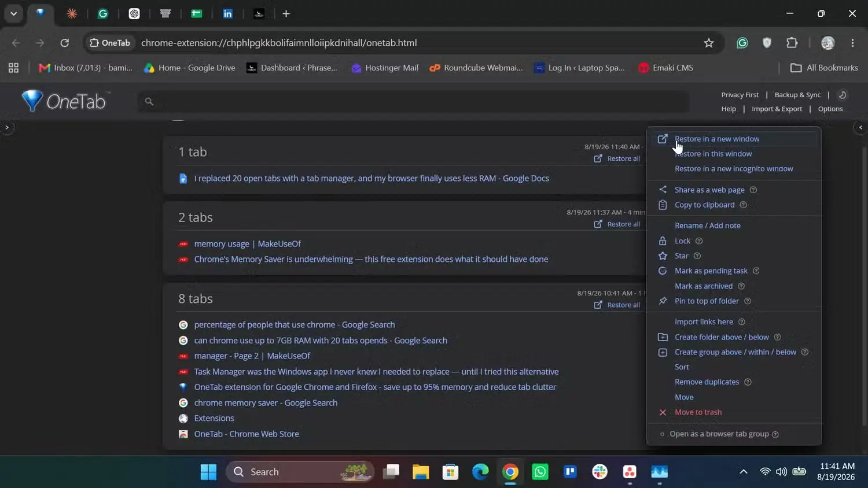
Task: Select Open as a browser tab group option
Action: 719,434
